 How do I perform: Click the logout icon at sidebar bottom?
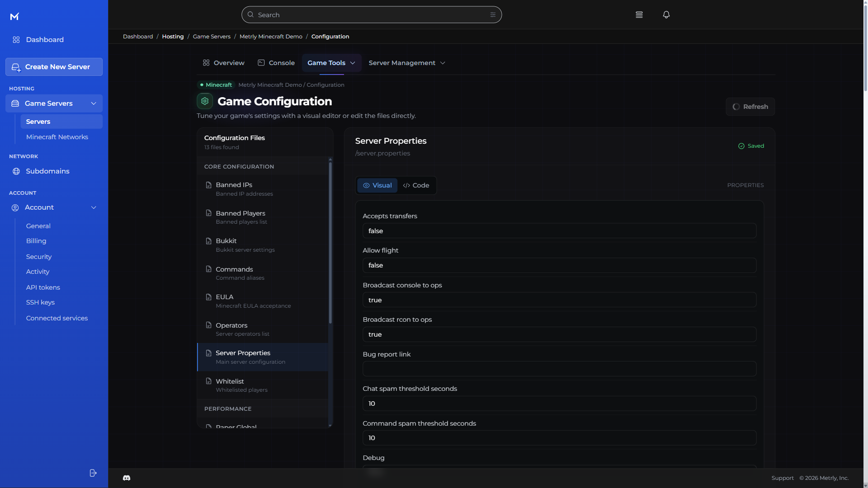pyautogui.click(x=93, y=473)
